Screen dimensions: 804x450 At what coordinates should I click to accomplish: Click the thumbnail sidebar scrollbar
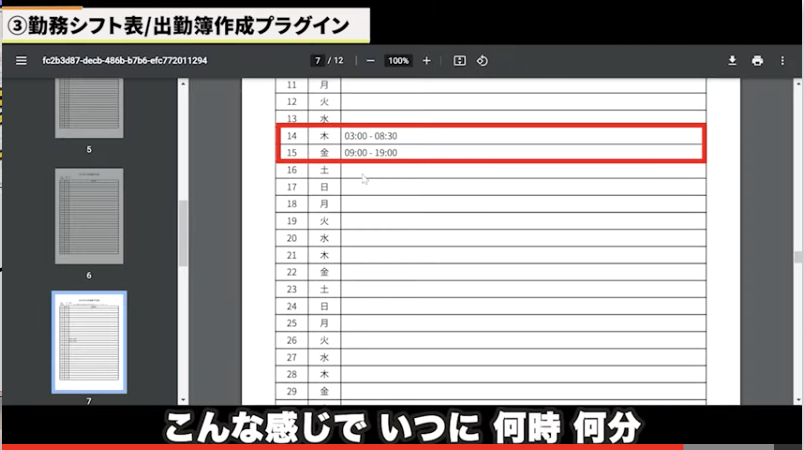tap(183, 232)
